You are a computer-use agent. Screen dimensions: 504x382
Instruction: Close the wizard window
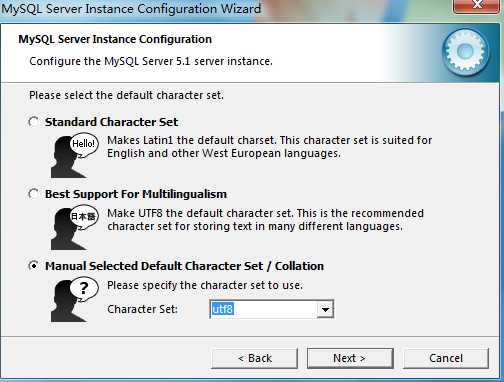(x=478, y=5)
